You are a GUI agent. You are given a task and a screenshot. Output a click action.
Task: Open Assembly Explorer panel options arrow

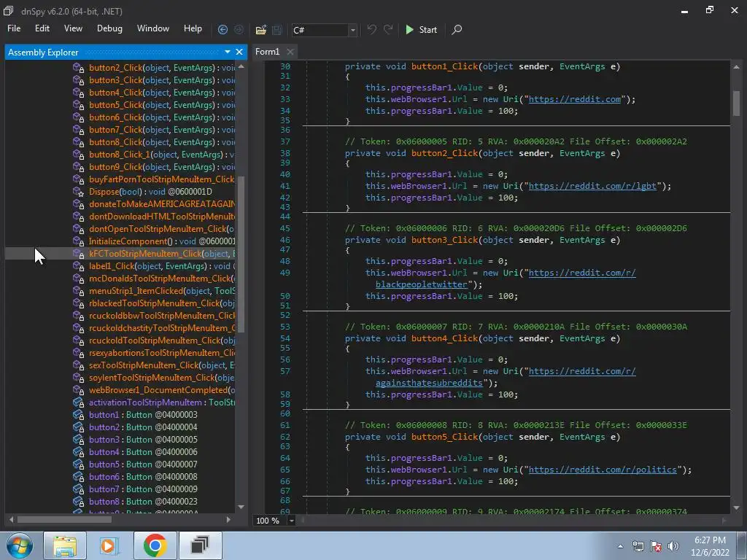click(x=228, y=52)
